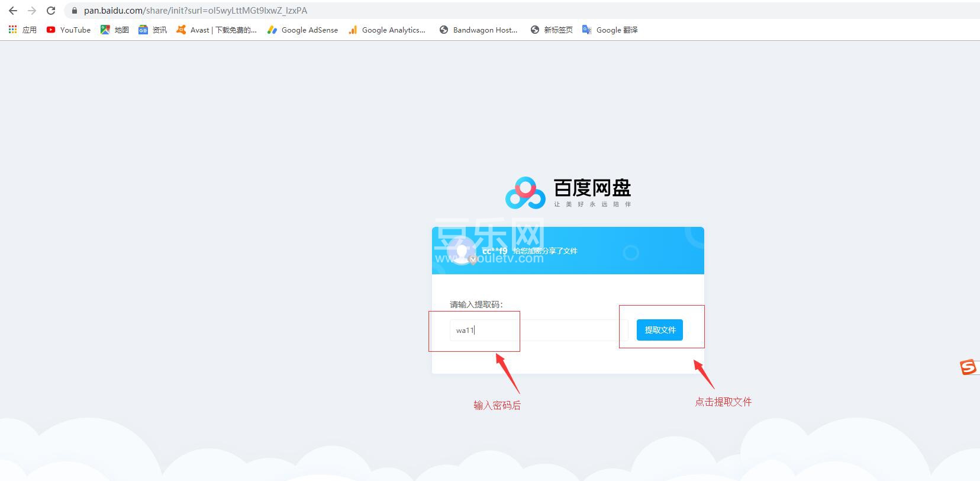Reload the page with refresh icon
Image resolution: width=980 pixels, height=481 pixels.
coord(51,11)
